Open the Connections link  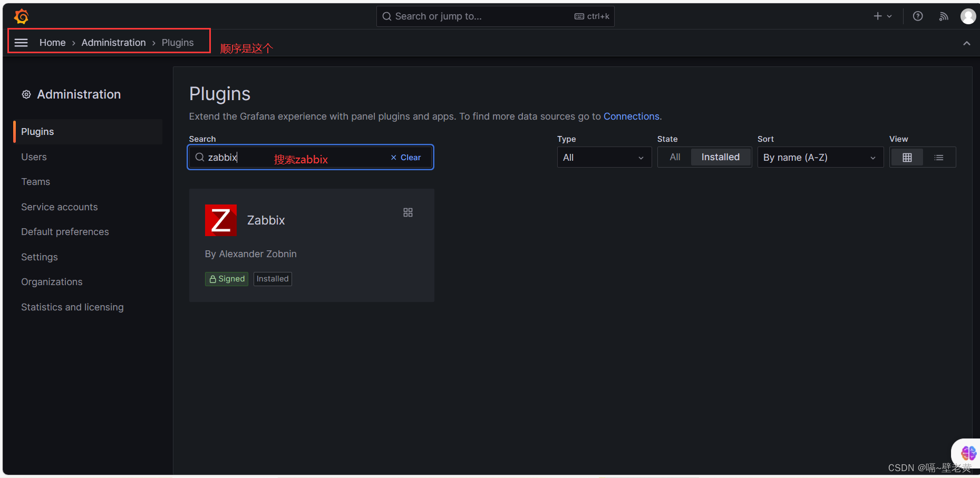[631, 116]
